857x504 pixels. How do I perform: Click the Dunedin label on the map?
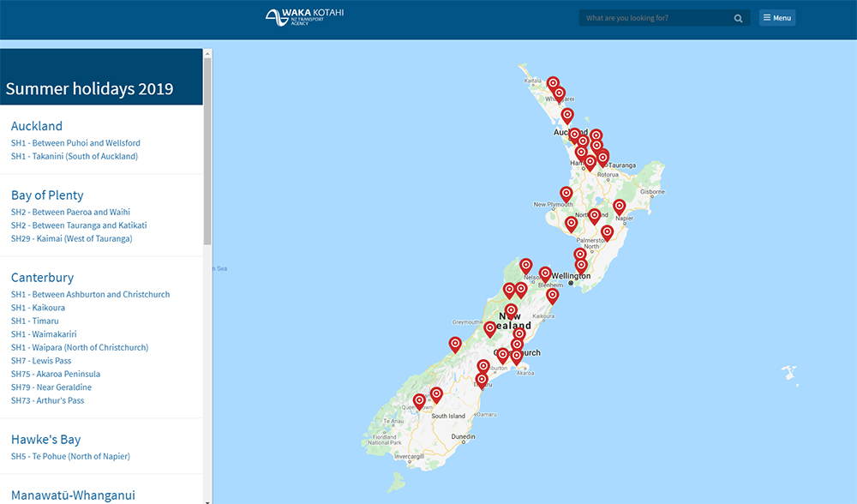point(463,437)
